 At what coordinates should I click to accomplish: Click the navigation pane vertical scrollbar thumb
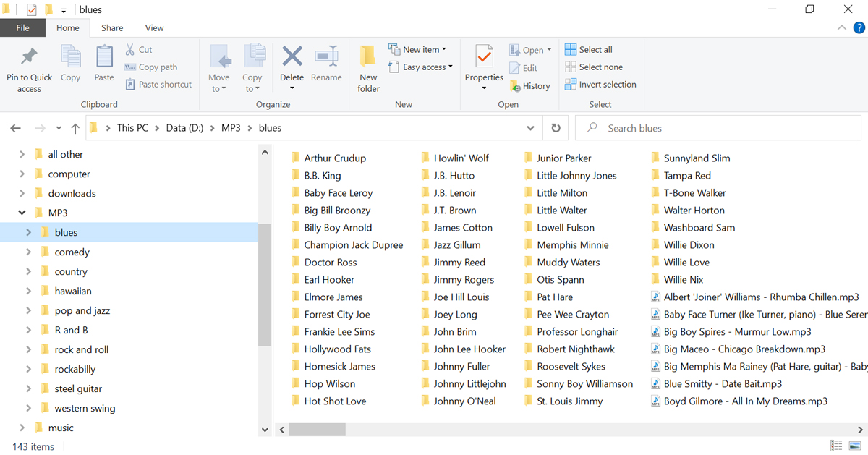point(264,284)
